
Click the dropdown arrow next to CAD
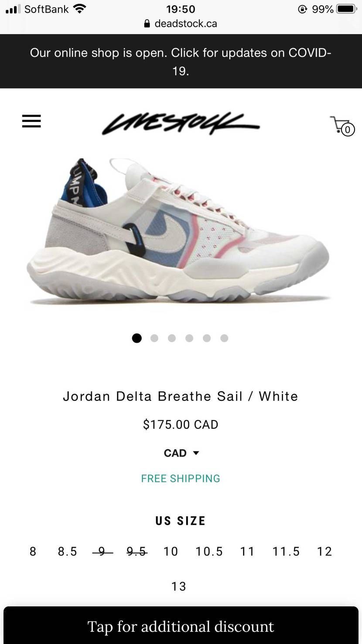click(196, 453)
